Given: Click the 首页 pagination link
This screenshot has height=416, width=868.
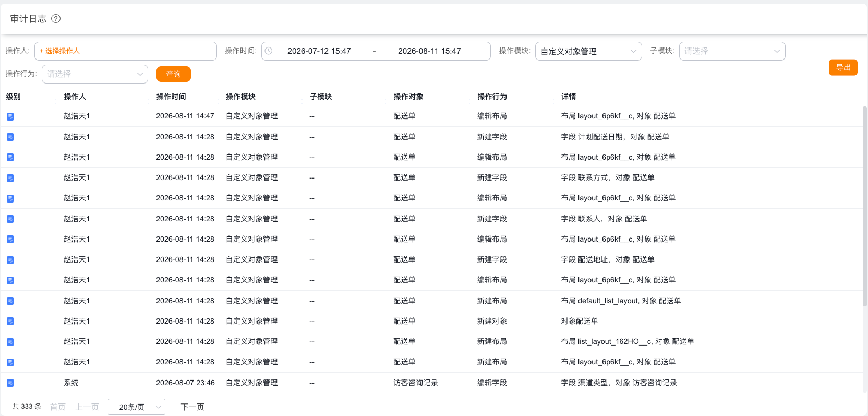Looking at the screenshot, I should [58, 407].
